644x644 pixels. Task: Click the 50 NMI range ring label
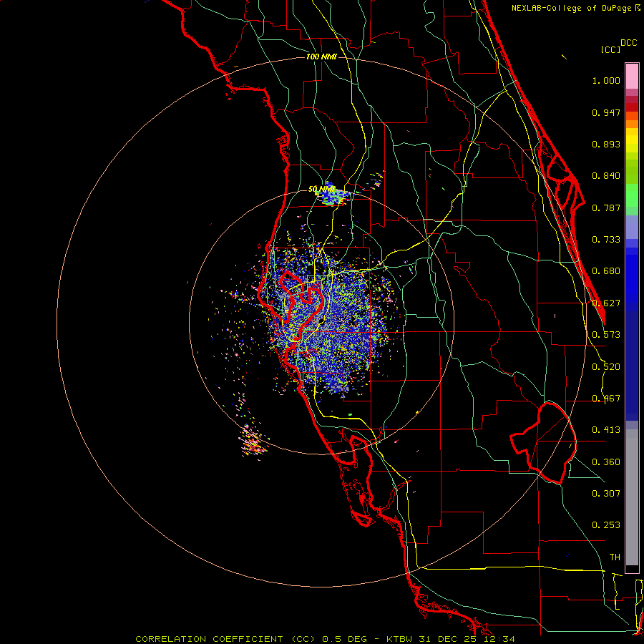click(321, 189)
